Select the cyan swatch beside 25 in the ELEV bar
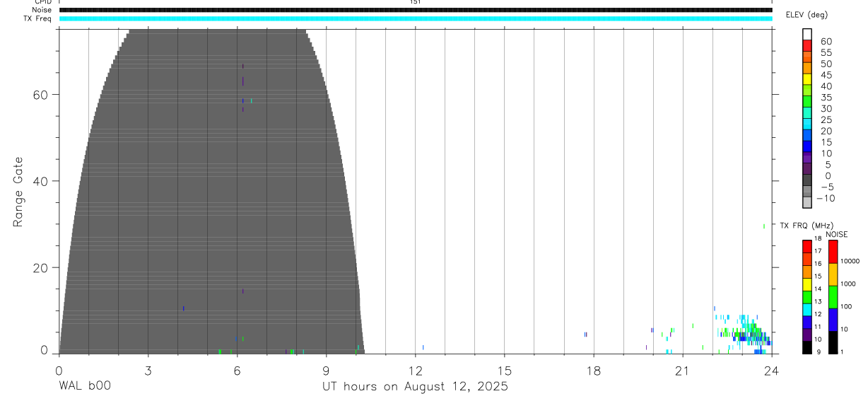868x401 pixels. 807,124
